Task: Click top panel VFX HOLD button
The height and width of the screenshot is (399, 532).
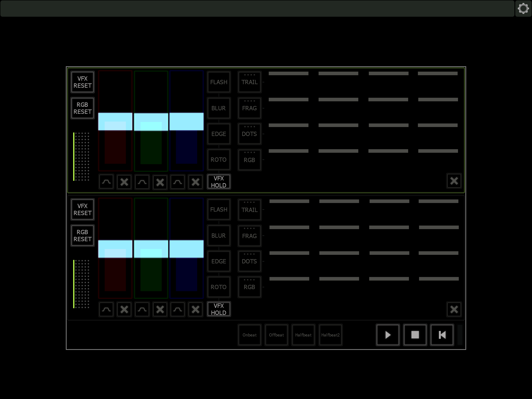Action: point(219,182)
